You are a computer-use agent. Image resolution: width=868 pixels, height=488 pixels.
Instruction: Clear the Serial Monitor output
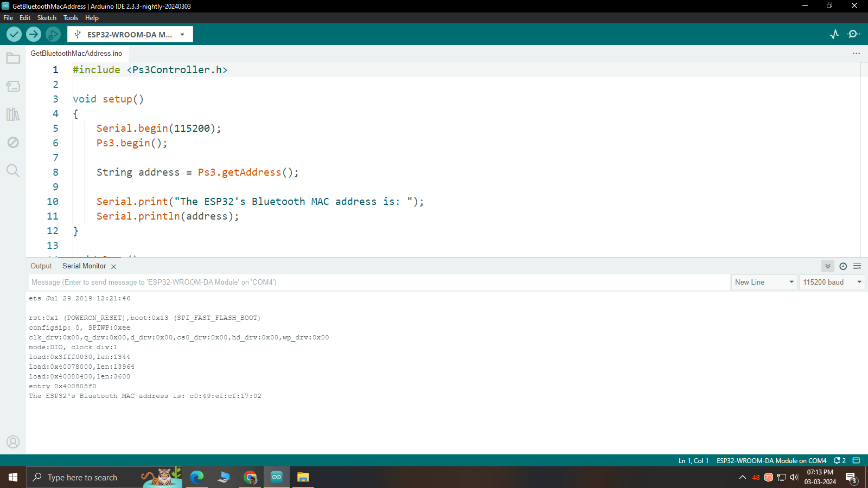coord(857,266)
